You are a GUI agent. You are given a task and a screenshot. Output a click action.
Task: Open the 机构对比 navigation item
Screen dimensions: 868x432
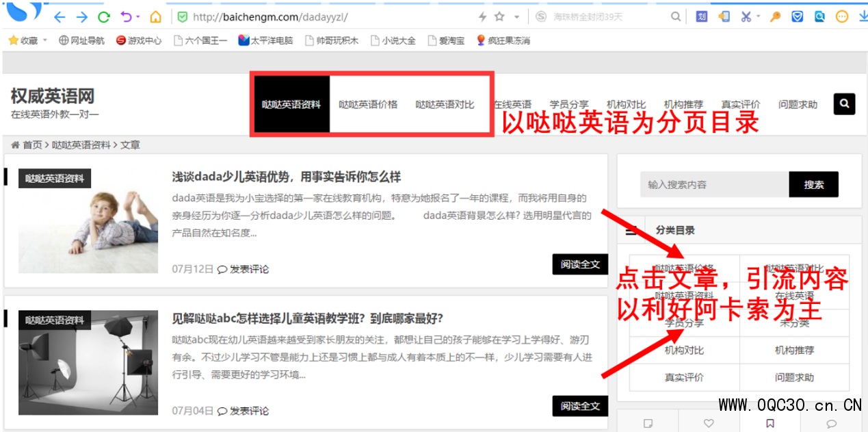(x=626, y=105)
